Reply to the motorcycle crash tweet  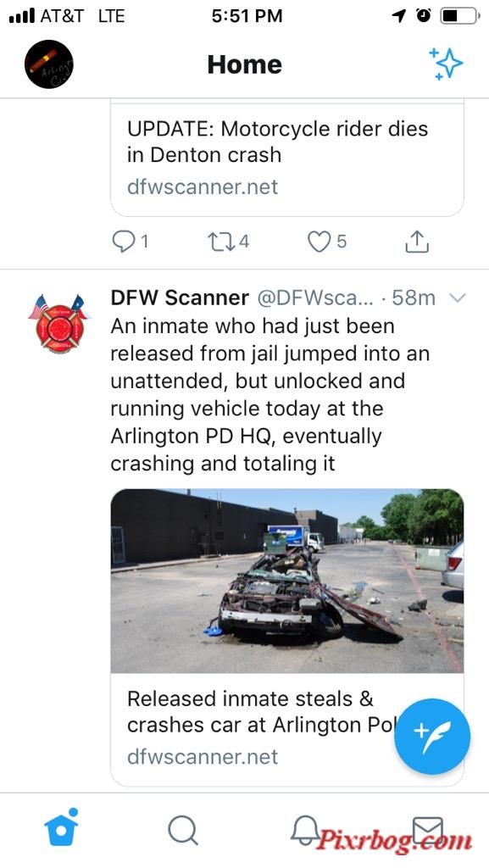[x=130, y=242]
